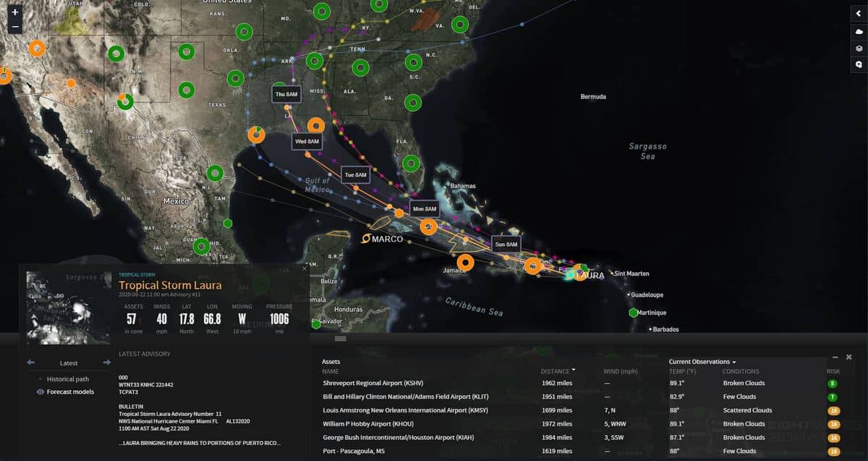Screen dimensions: 868x461
Task: Click risk badge 16 for Louis Armstrong airport
Action: [x=833, y=410]
